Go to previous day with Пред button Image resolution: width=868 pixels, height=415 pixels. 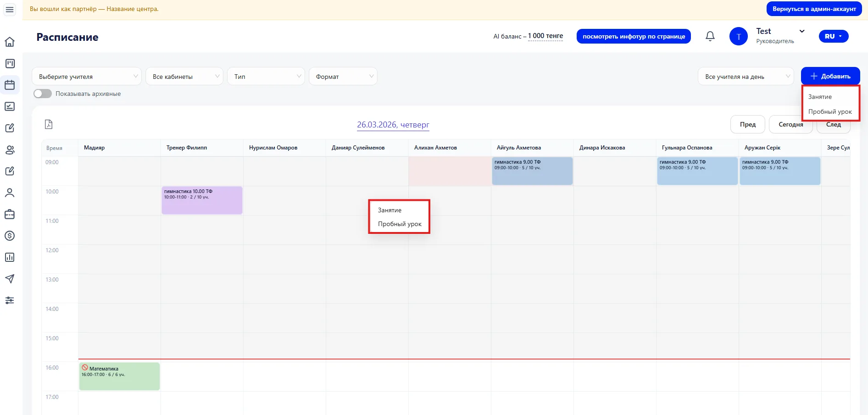[748, 124]
